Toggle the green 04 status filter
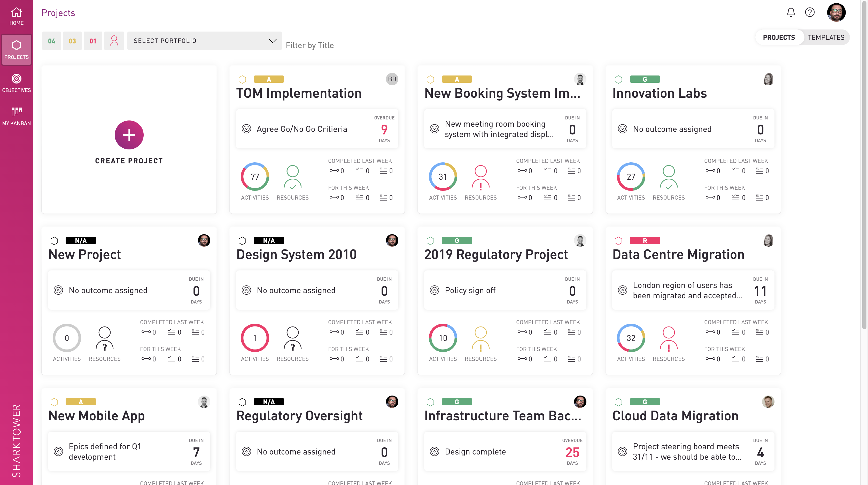This screenshot has height=485, width=868. point(51,41)
